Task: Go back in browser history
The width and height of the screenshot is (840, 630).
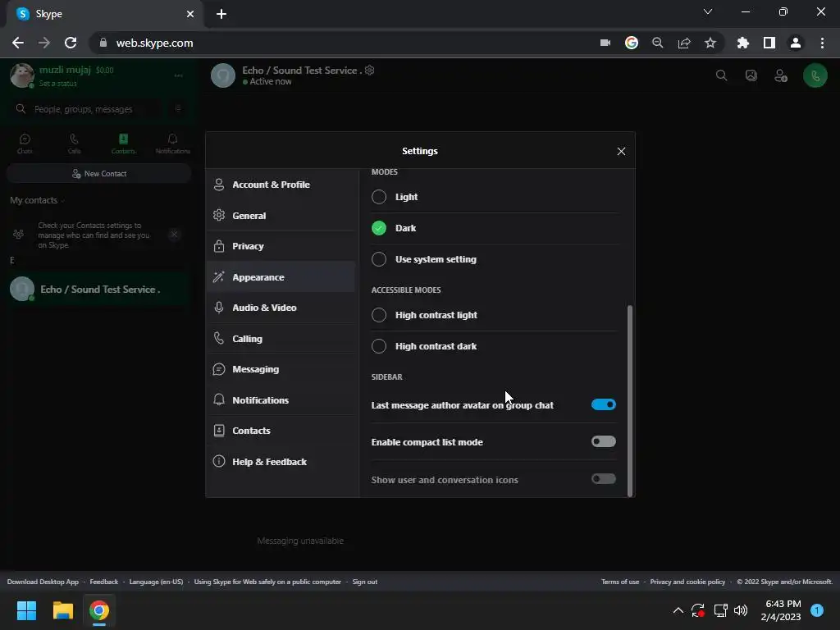Action: pos(18,43)
